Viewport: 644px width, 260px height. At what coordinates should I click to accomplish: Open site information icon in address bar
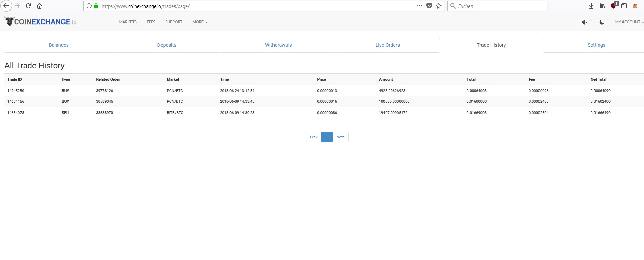pos(89,6)
